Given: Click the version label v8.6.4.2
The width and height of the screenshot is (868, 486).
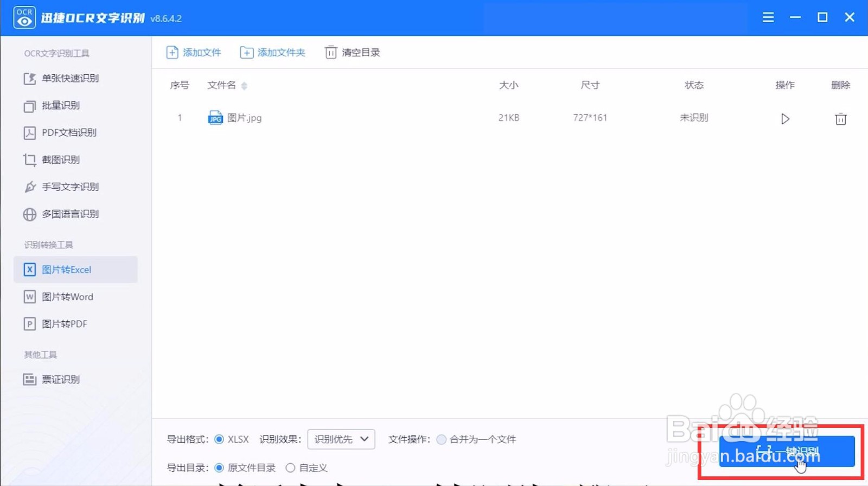Looking at the screenshot, I should pyautogui.click(x=166, y=18).
